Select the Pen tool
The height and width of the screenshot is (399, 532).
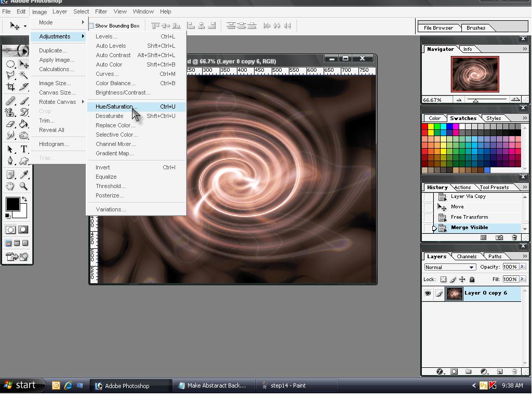(x=10, y=161)
